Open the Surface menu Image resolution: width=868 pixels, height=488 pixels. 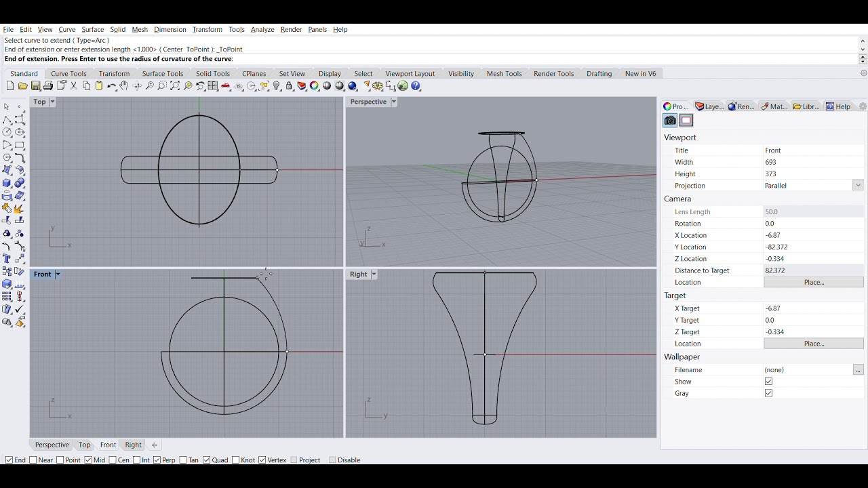(93, 30)
